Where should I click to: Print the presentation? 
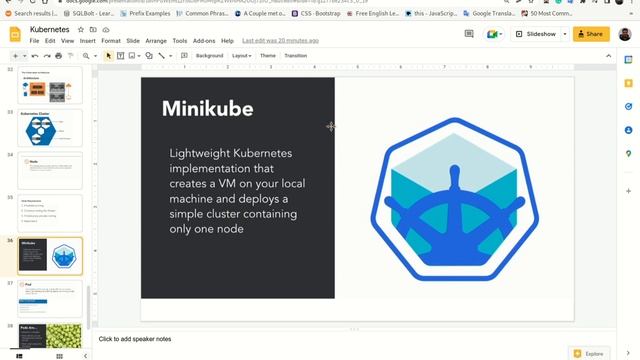pos(58,56)
